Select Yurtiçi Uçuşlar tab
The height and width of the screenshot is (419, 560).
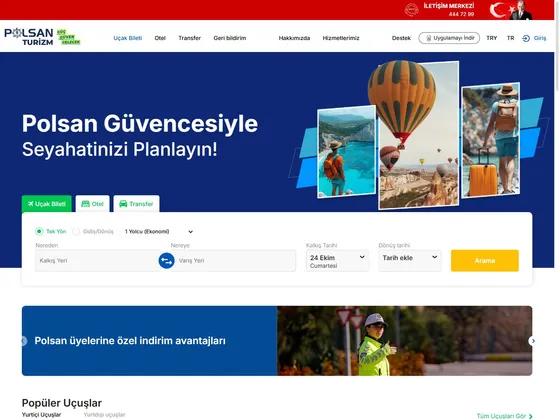41,415
